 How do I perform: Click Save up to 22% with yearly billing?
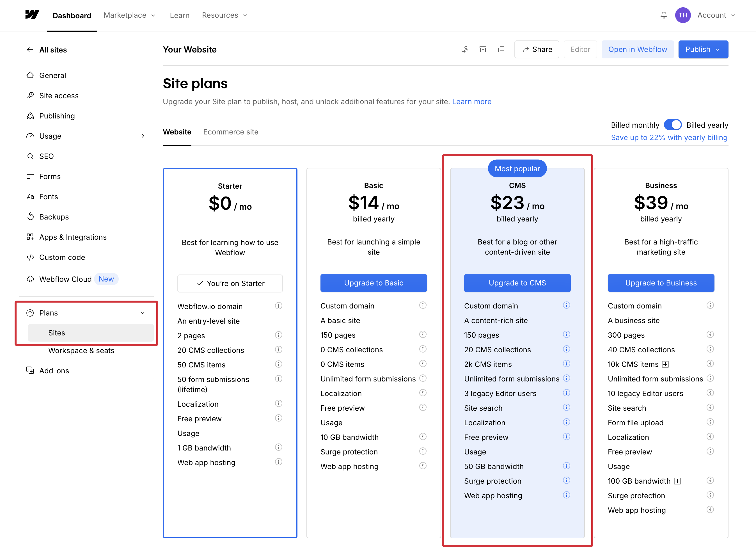click(x=669, y=138)
